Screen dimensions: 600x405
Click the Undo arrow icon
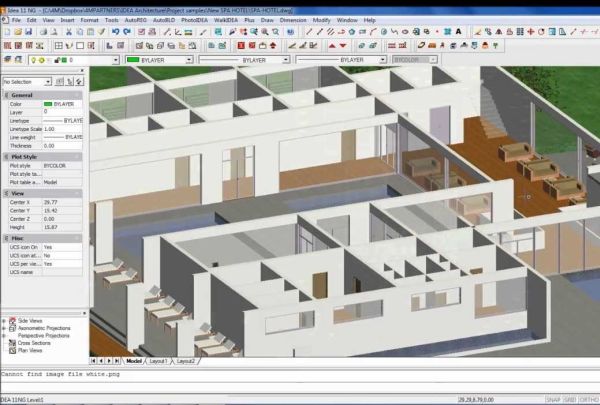pos(115,32)
